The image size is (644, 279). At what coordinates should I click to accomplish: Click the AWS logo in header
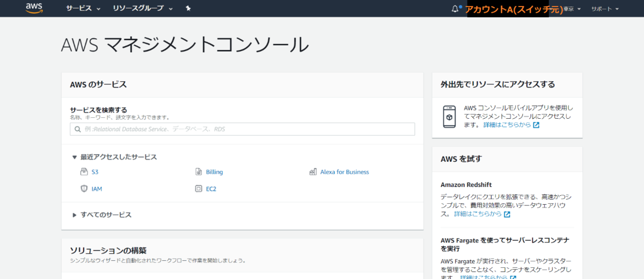coord(34,8)
